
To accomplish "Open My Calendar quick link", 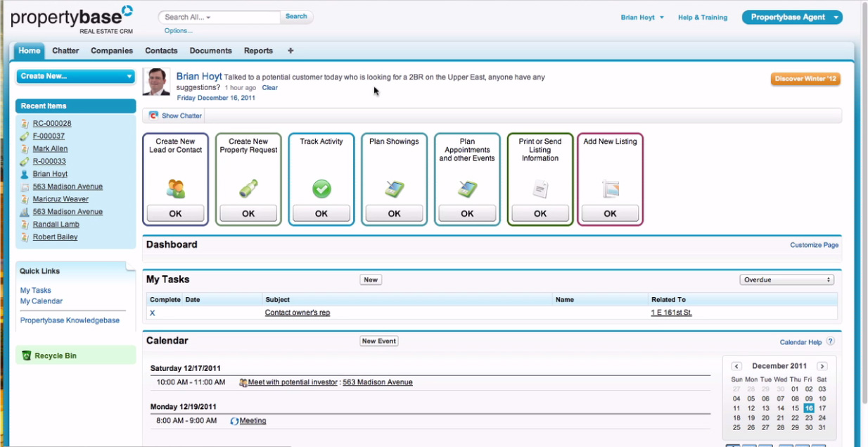I will [42, 301].
